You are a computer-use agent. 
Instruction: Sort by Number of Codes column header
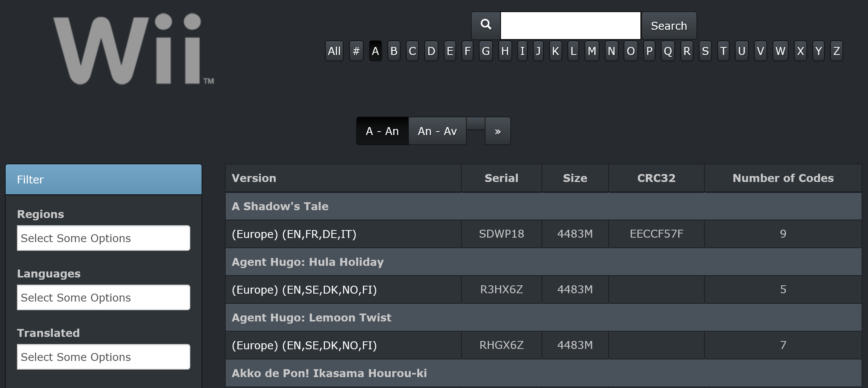pos(783,178)
